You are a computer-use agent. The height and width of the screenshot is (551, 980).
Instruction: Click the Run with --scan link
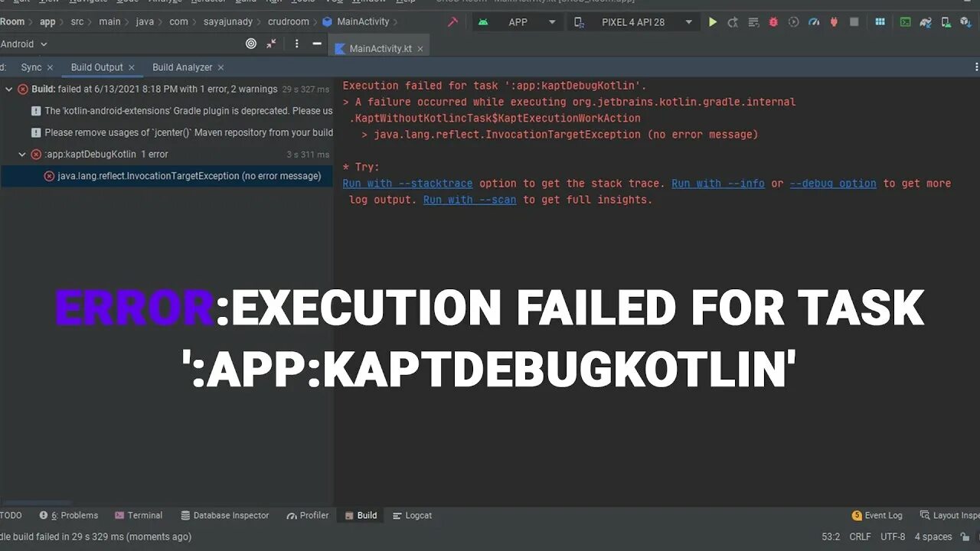(x=469, y=200)
